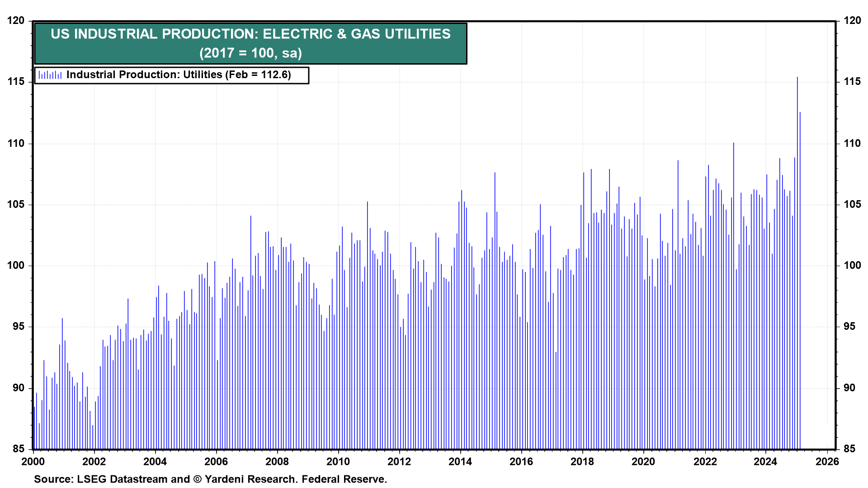
Task: Click the right axis 115 label
Action: coord(852,82)
